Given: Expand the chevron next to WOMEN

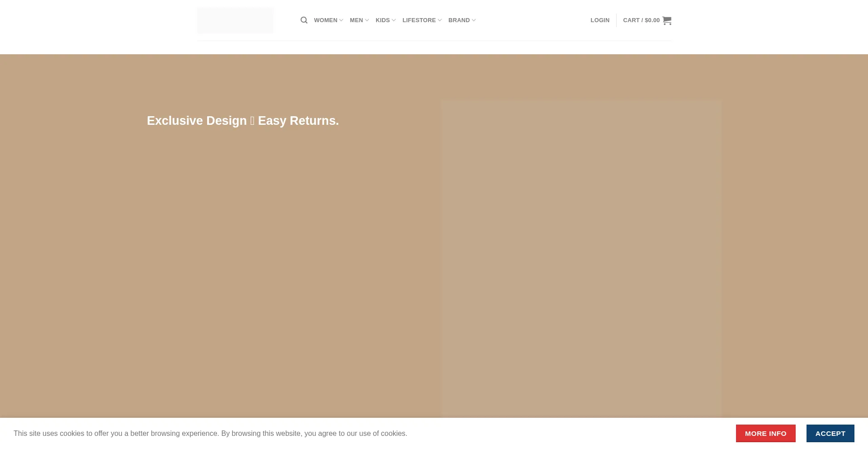Looking at the screenshot, I should [341, 20].
